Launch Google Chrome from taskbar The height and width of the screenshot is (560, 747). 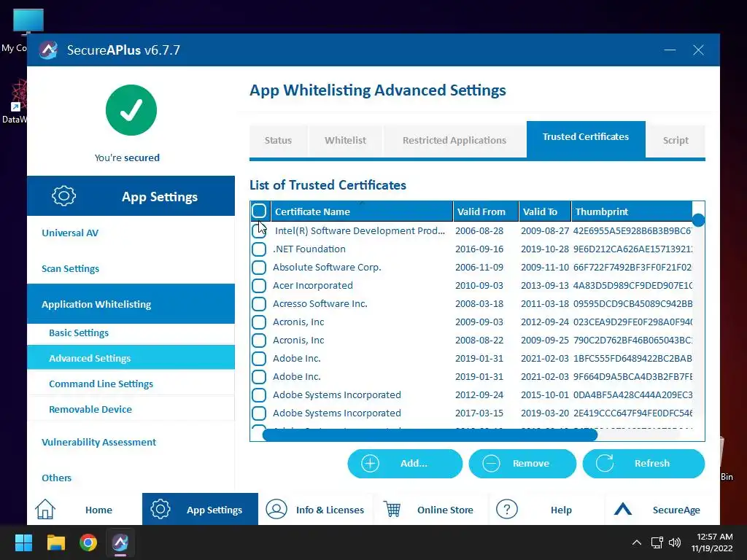tap(88, 542)
